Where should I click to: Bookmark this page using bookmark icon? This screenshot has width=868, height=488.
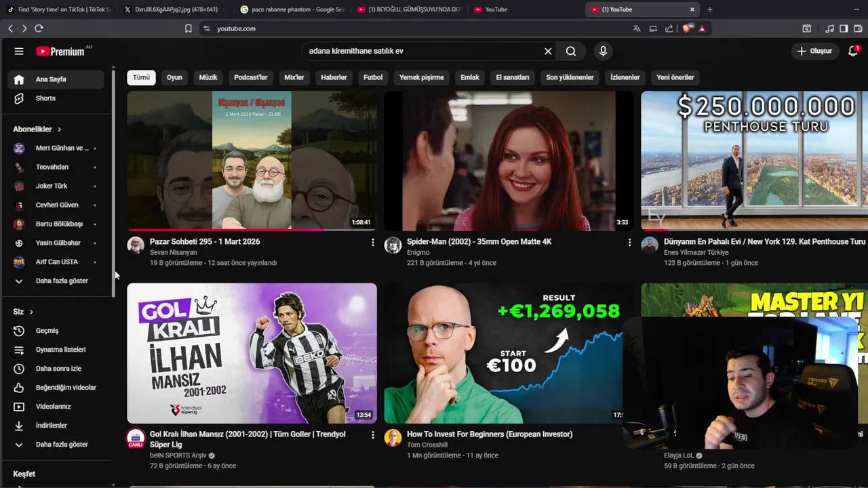coord(189,28)
